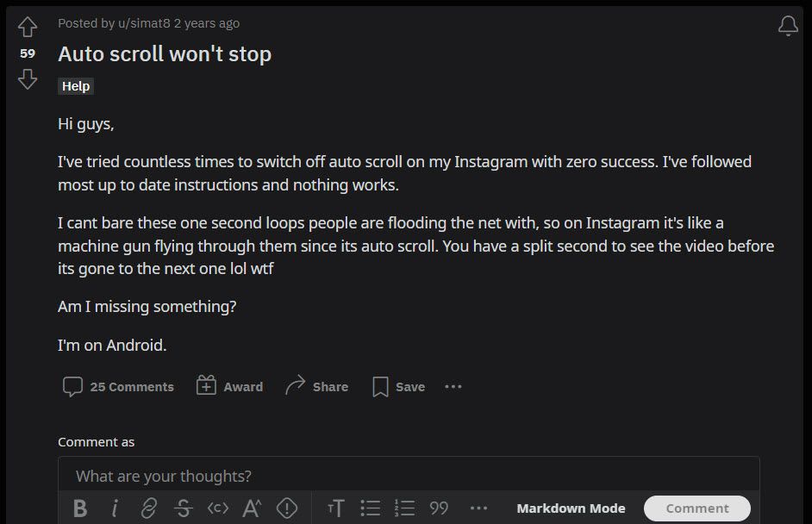Viewport: 812px width, 524px height.
Task: Upvote the post
Action: (x=27, y=27)
